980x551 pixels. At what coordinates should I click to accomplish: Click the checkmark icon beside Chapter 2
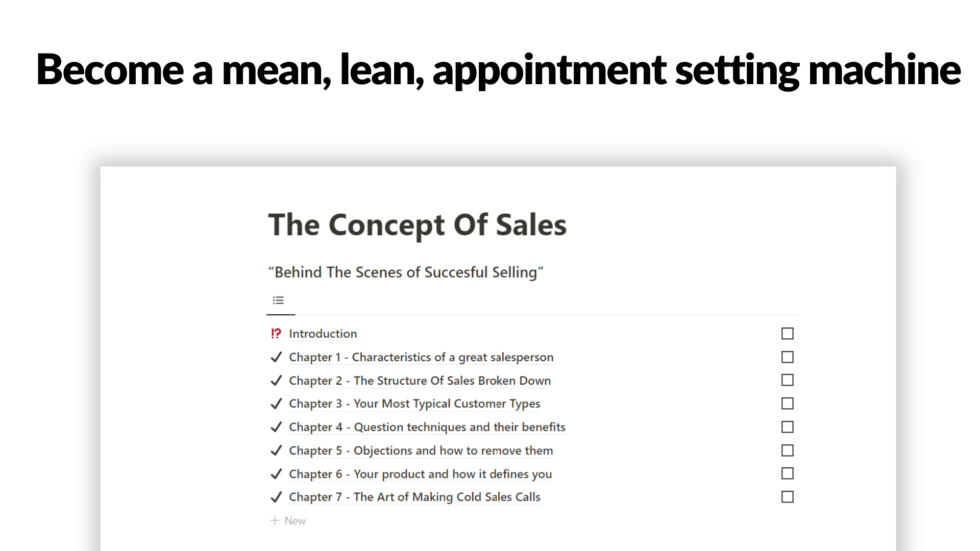pos(276,381)
